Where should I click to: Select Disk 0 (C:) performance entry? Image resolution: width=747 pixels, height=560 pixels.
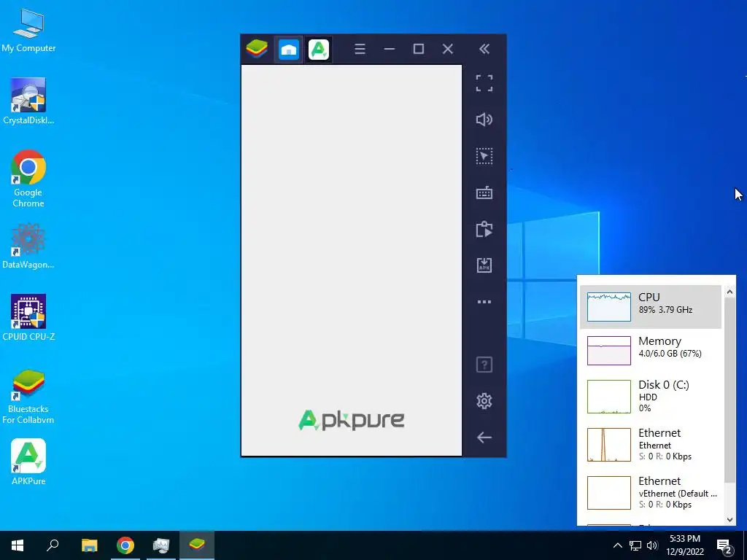(650, 396)
